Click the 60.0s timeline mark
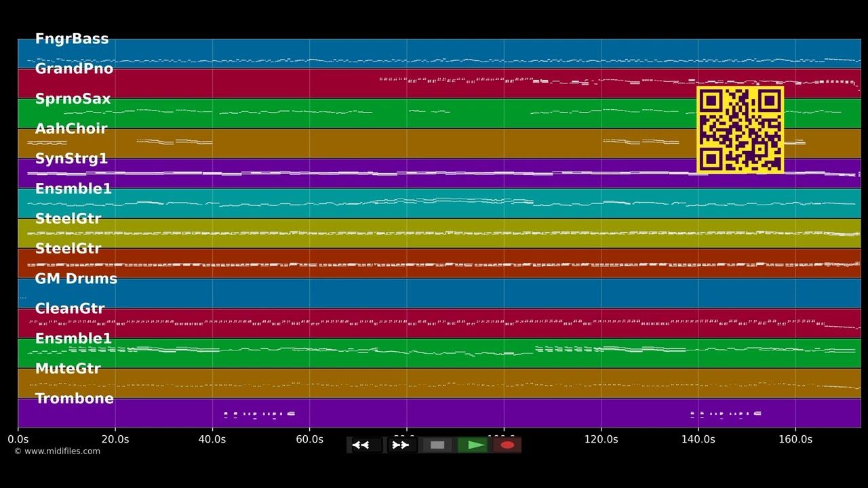 pos(309,439)
